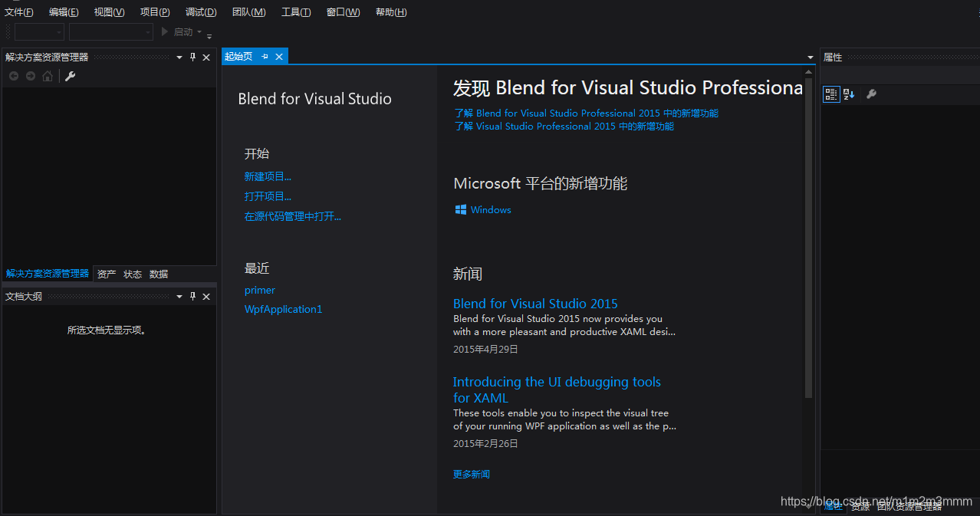Pin the 起始页 tab
The width and height of the screenshot is (980, 516).
(265, 57)
